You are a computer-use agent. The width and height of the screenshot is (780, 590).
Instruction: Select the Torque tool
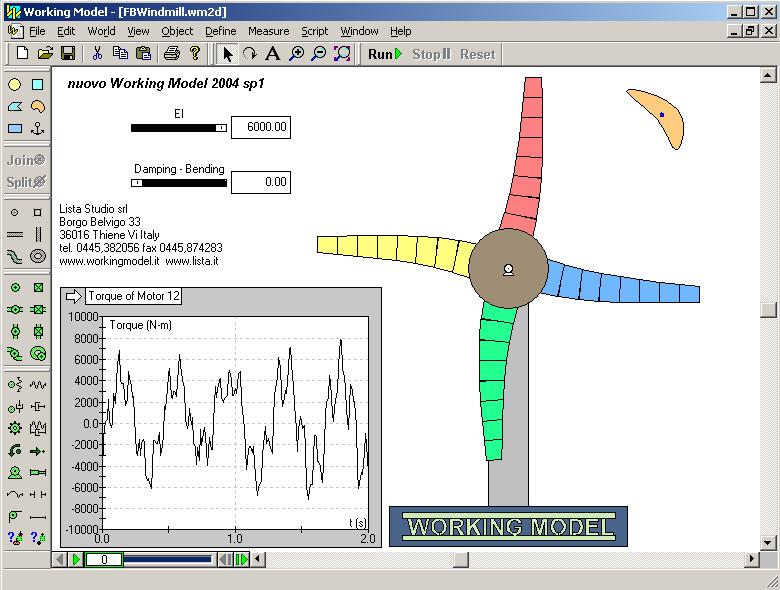coord(15,451)
